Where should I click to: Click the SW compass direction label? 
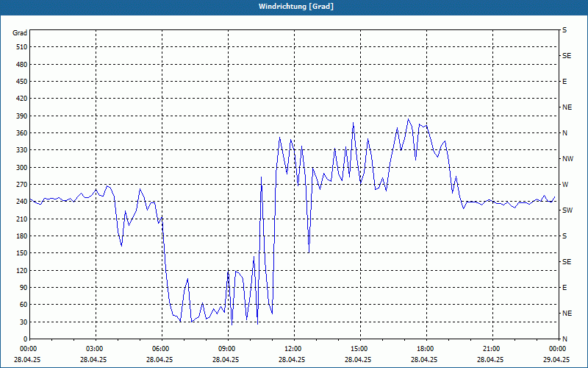point(567,210)
